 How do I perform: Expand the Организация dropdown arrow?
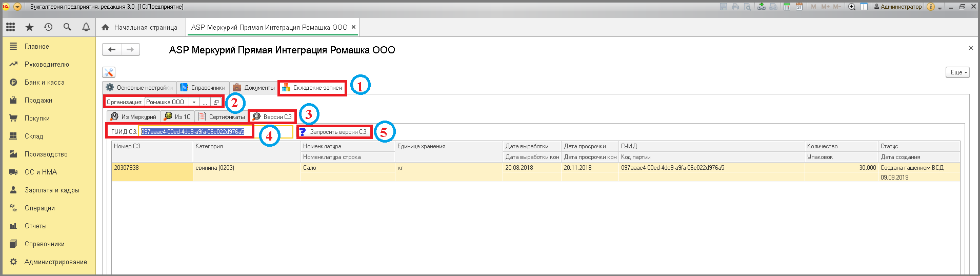pos(194,102)
